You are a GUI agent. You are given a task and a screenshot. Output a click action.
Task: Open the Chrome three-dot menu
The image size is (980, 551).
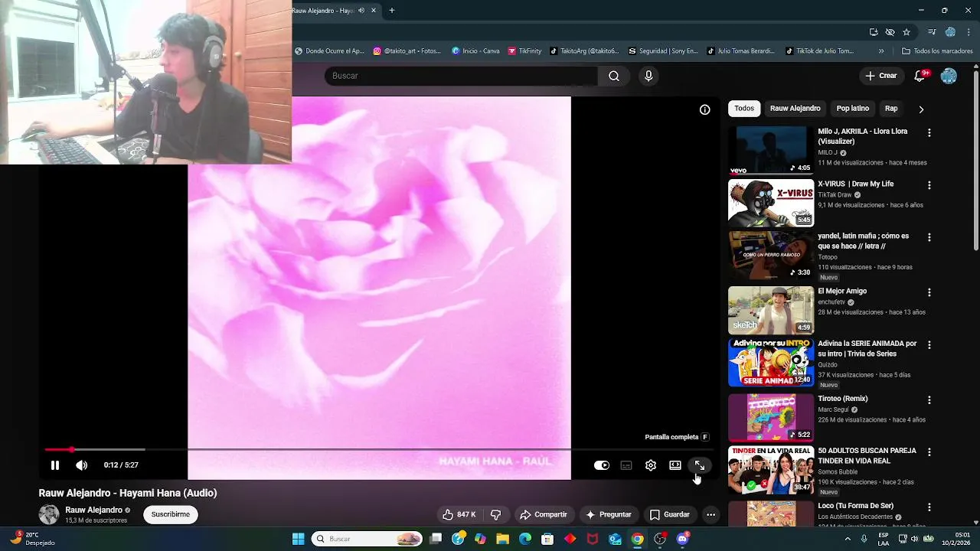tap(969, 32)
